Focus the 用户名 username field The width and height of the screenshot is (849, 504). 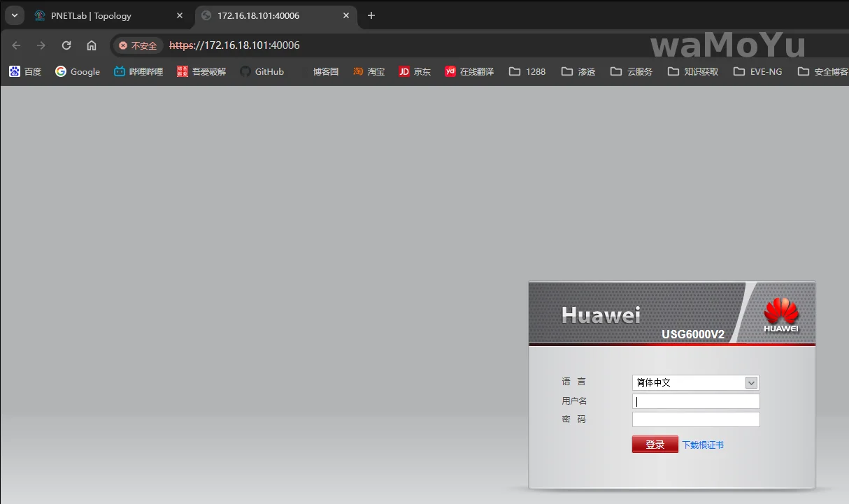pyautogui.click(x=695, y=401)
